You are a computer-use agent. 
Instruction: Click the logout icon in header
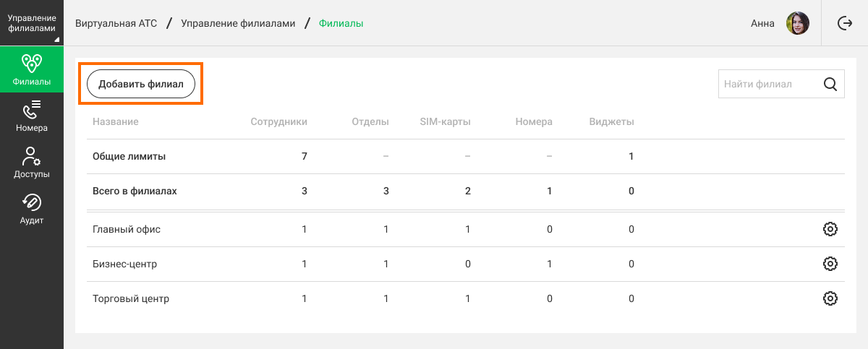point(844,23)
